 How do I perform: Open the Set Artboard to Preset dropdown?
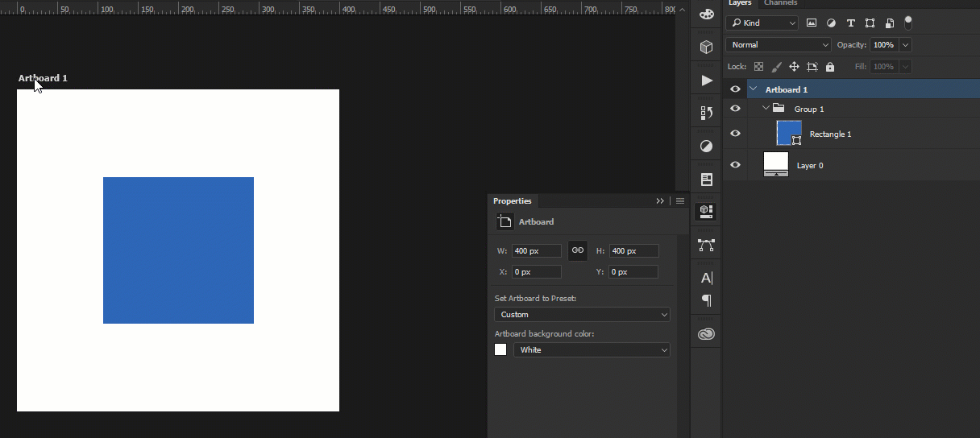[x=582, y=315]
